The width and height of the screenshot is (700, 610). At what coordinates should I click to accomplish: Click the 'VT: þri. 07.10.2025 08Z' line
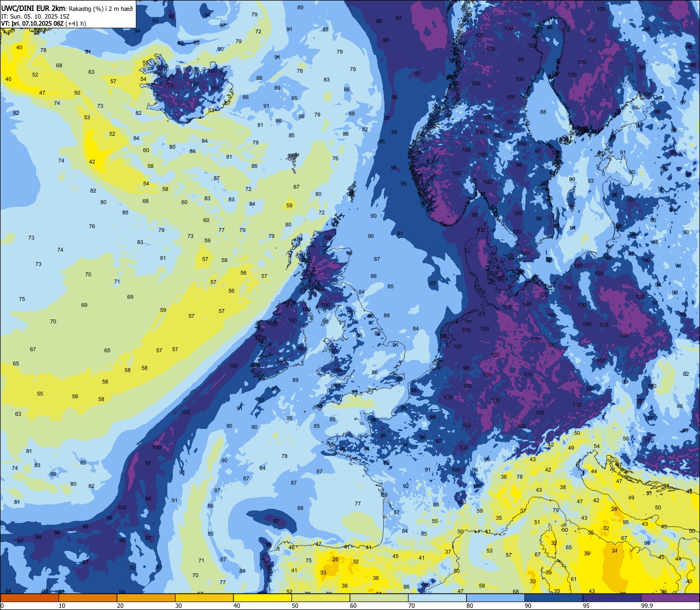pyautogui.click(x=32, y=24)
